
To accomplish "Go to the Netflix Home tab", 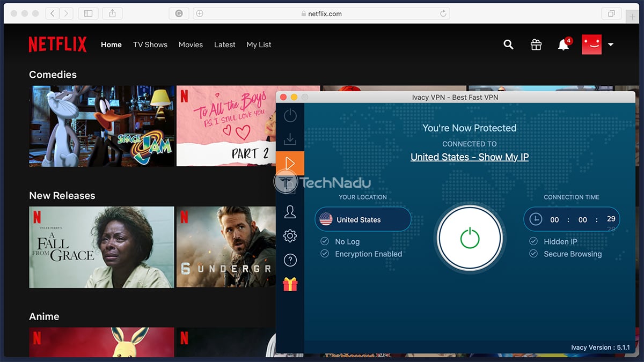I will [x=111, y=45].
